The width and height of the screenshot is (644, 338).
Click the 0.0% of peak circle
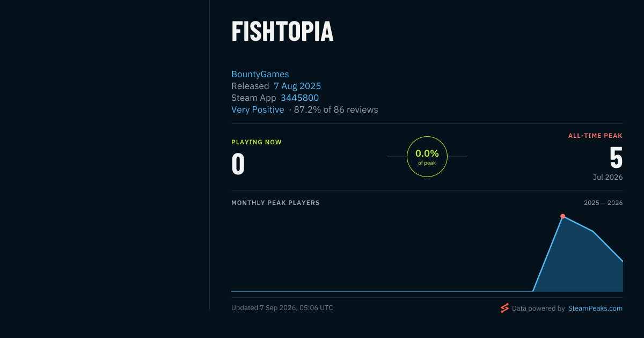click(427, 157)
